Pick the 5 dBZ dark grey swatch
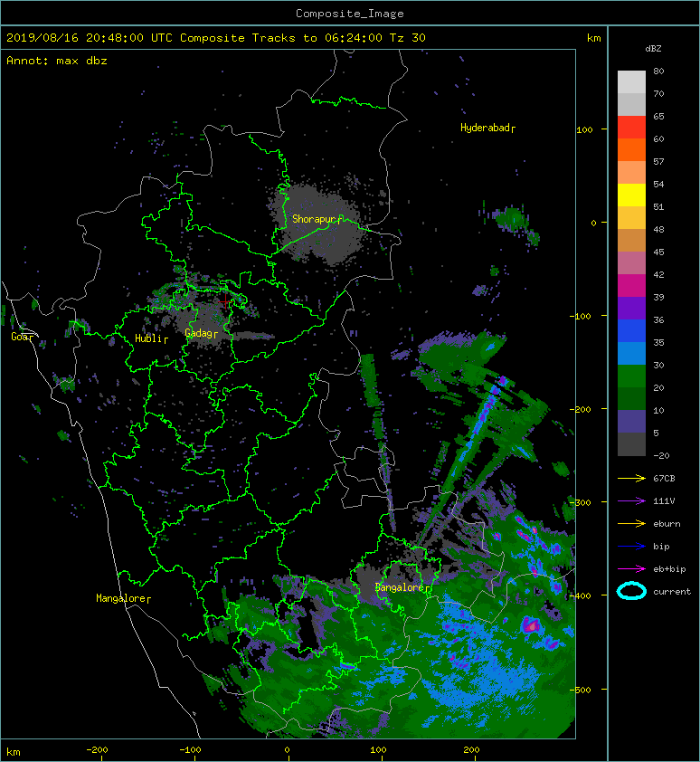Image resolution: width=700 pixels, height=762 pixels. [631, 444]
